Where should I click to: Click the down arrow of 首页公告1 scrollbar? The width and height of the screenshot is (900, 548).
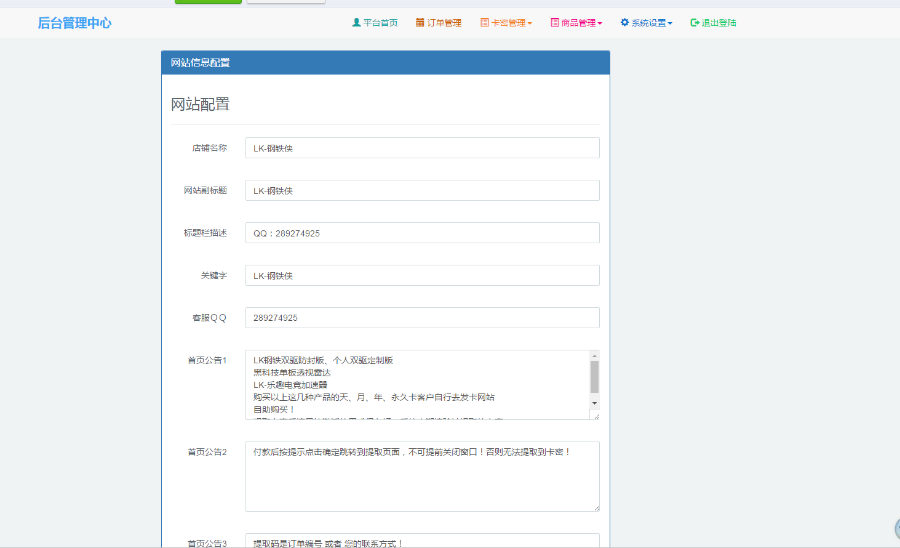tap(595, 403)
